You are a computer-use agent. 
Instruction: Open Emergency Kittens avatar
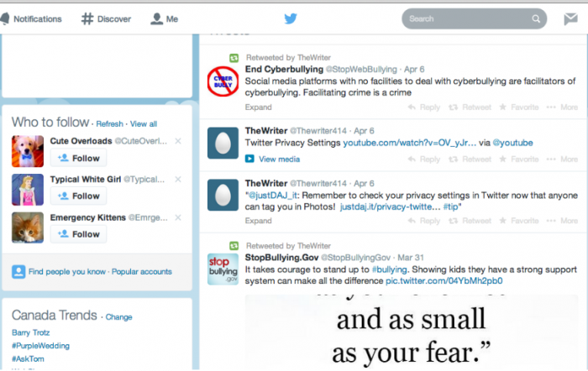point(28,227)
